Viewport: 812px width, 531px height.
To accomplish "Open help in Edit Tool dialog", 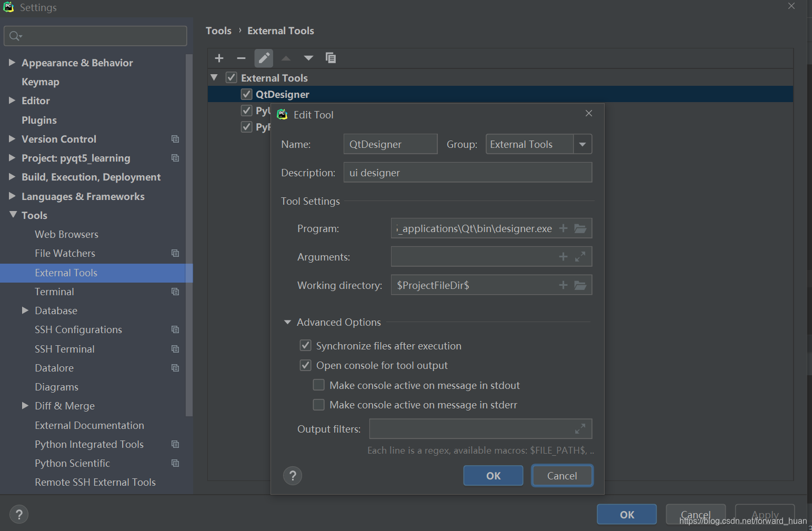I will tap(293, 476).
